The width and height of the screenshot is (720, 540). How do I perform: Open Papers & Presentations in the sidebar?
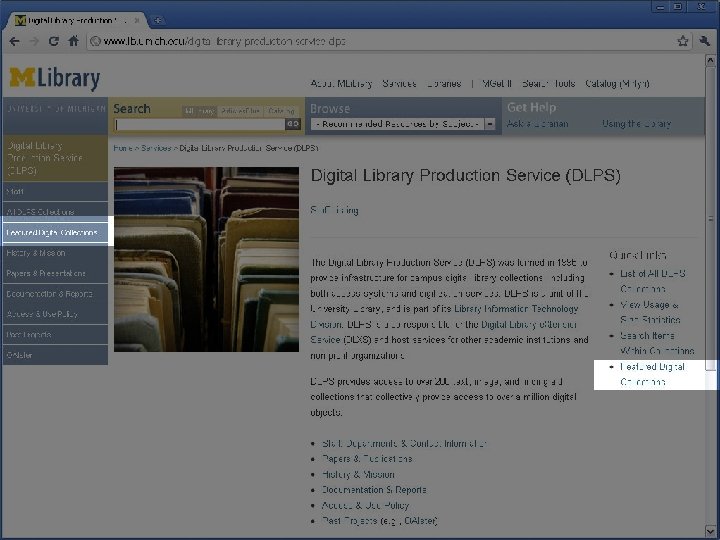click(x=55, y=273)
